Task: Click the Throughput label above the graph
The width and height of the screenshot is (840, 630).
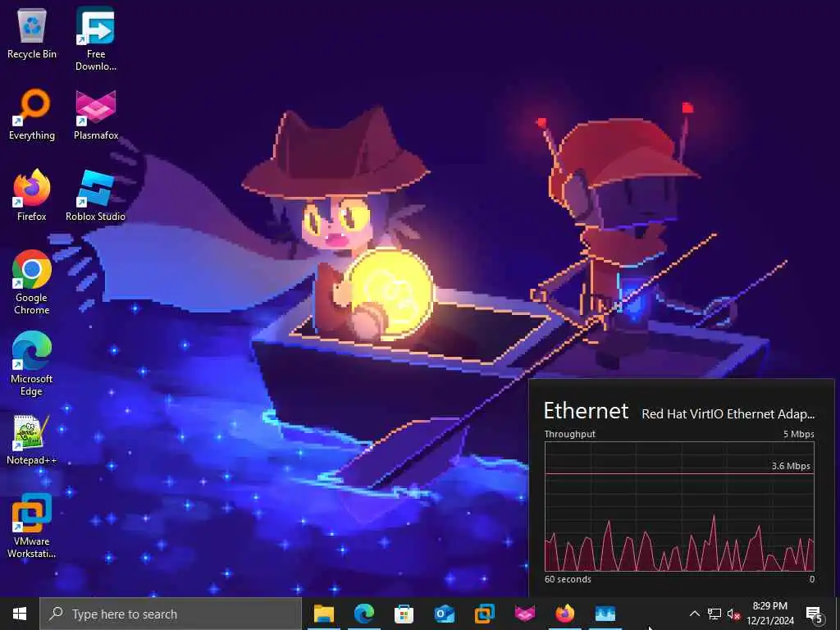Action: tap(569, 434)
